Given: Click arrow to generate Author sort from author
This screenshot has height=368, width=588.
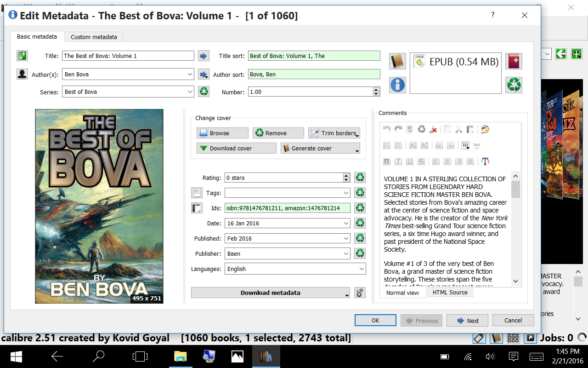Looking at the screenshot, I should click(x=204, y=74).
